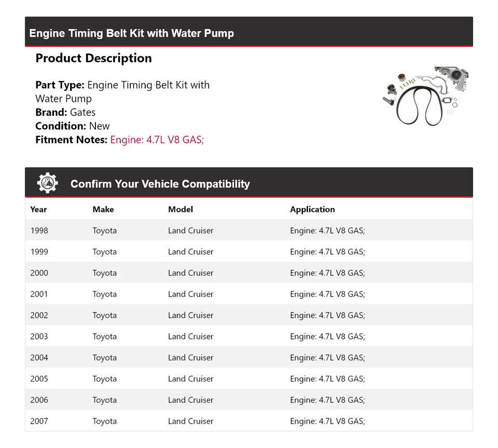Click the red fitment notes engine text
The image size is (498, 448).
(157, 140)
